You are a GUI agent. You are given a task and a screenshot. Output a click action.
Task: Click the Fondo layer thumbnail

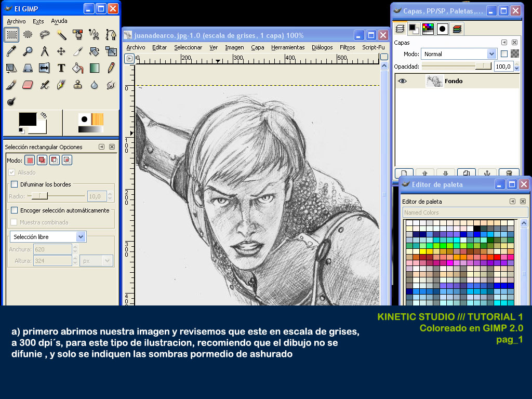click(x=434, y=81)
